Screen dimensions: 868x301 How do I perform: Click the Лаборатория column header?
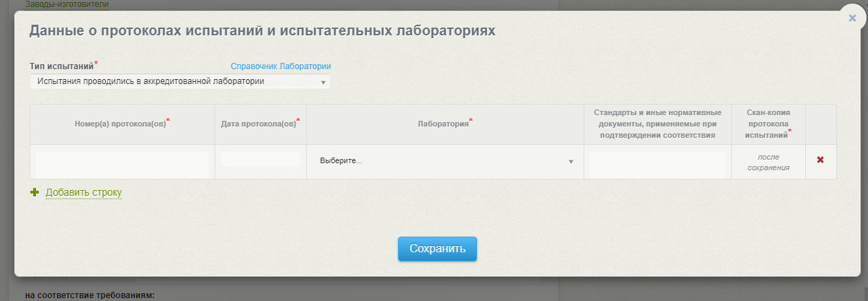pyautogui.click(x=445, y=123)
